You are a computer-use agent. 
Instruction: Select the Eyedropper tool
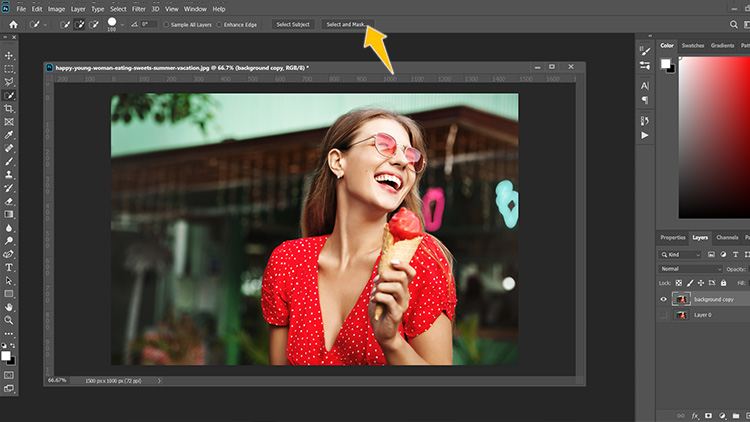tap(9, 135)
